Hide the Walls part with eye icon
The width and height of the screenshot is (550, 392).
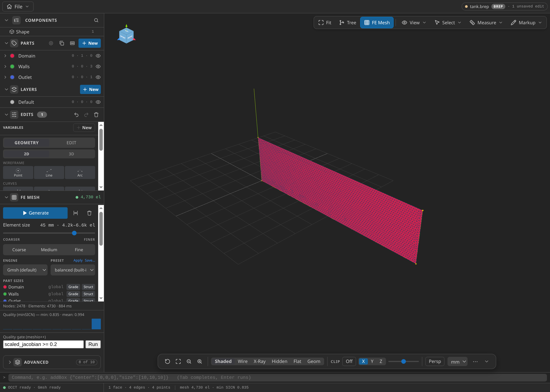[98, 66]
